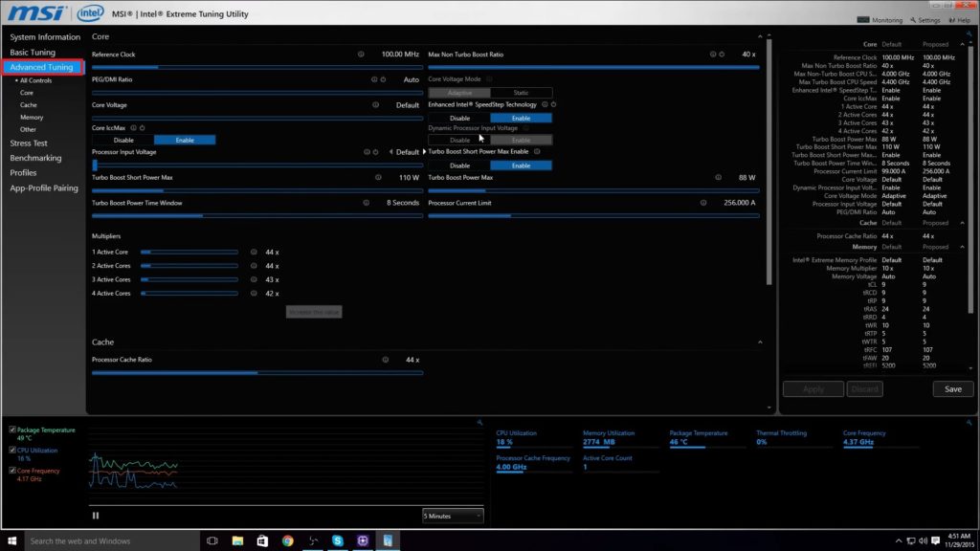
Task: Click the Turbo Boost Short Power Max info icon
Action: coord(378,177)
